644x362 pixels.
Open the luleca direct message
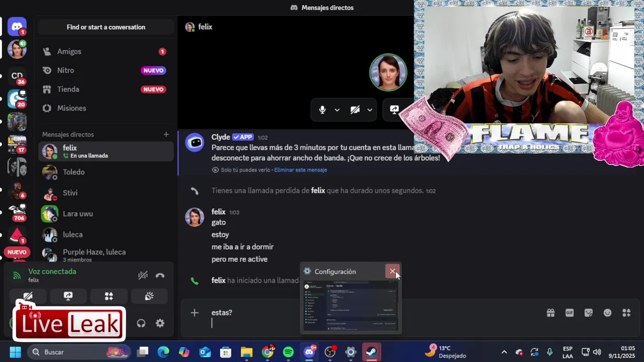pos(106,234)
